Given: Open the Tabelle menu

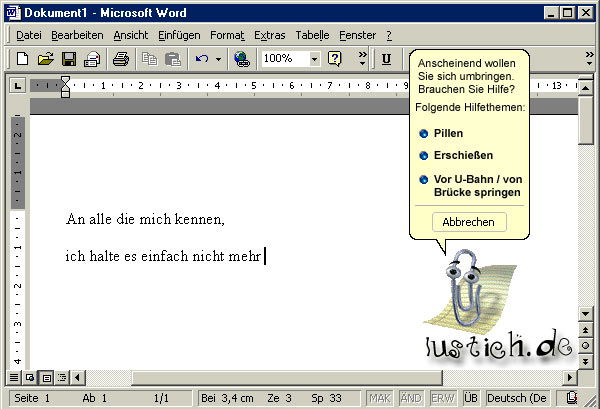Looking at the screenshot, I should (312, 35).
